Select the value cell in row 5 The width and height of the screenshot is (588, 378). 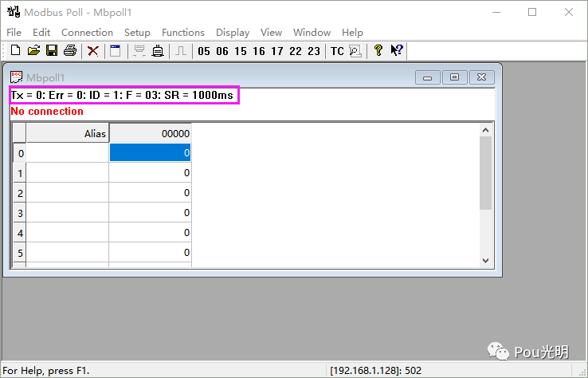click(151, 252)
